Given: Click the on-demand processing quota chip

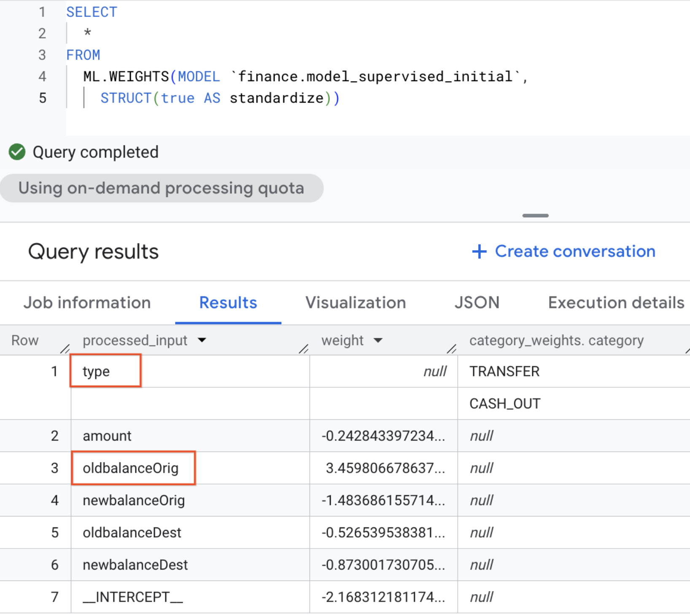Looking at the screenshot, I should click(161, 188).
